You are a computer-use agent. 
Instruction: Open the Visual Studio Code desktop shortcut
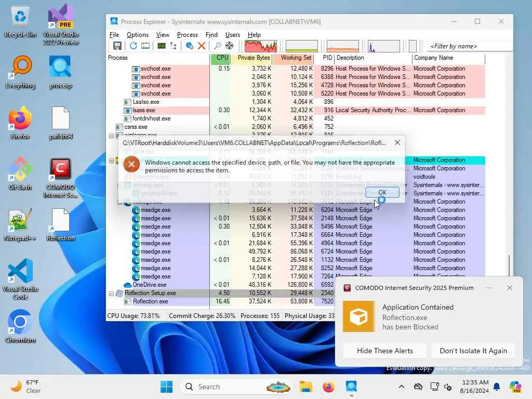click(20, 279)
